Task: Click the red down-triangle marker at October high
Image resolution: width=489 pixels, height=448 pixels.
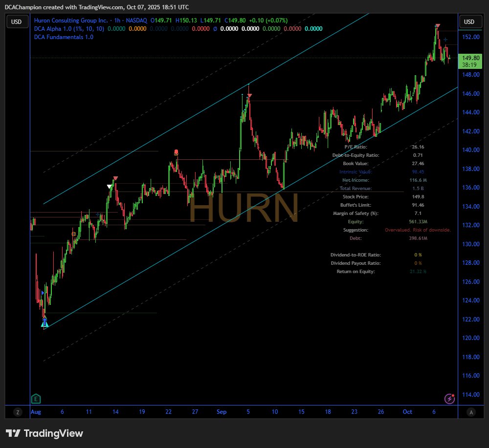Action: tap(438, 25)
